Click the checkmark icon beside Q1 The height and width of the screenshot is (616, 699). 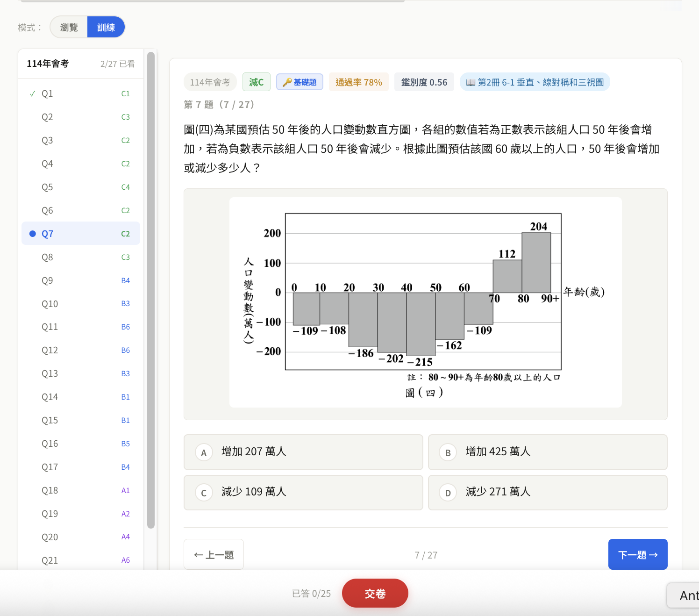click(32, 93)
